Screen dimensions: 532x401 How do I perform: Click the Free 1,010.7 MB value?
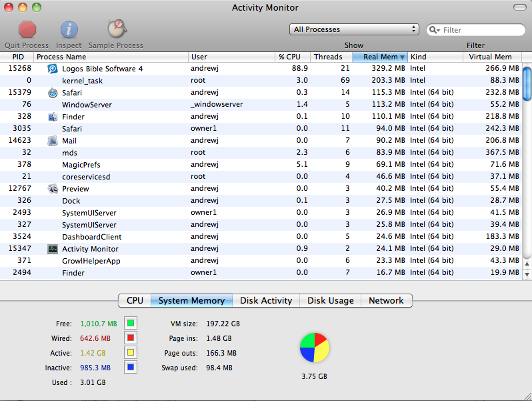(x=99, y=324)
